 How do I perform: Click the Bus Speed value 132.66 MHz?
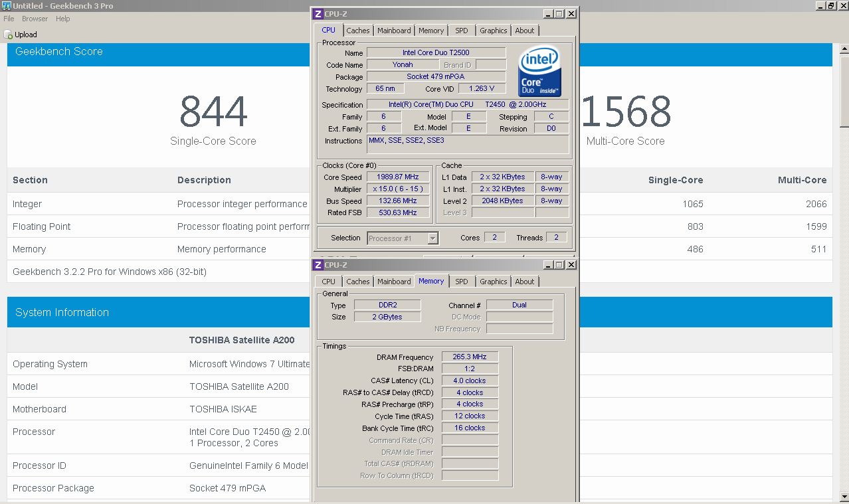pyautogui.click(x=399, y=201)
